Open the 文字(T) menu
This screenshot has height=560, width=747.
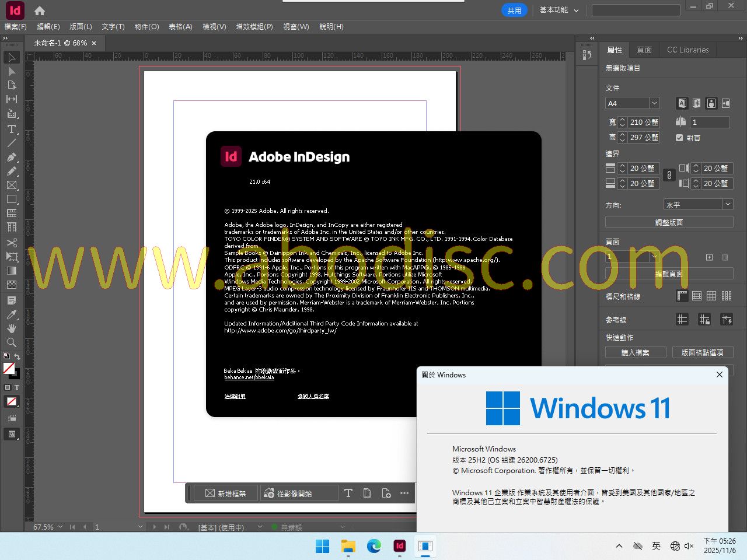pyautogui.click(x=113, y=27)
